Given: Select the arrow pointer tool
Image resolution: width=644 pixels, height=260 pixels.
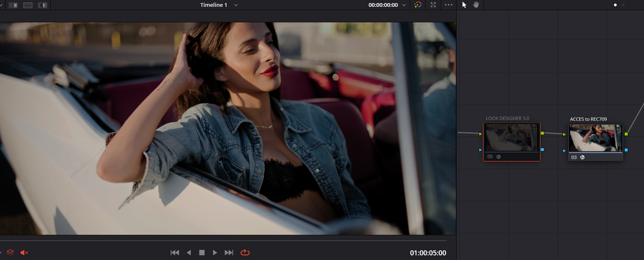Looking at the screenshot, I should (464, 5).
